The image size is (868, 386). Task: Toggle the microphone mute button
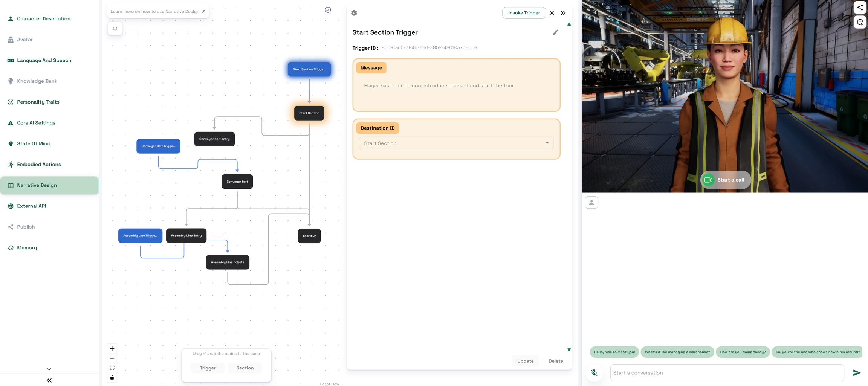[x=594, y=373]
